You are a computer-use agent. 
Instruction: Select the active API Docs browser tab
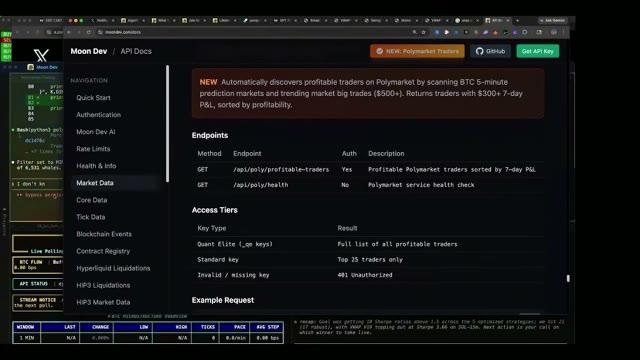[x=498, y=20]
